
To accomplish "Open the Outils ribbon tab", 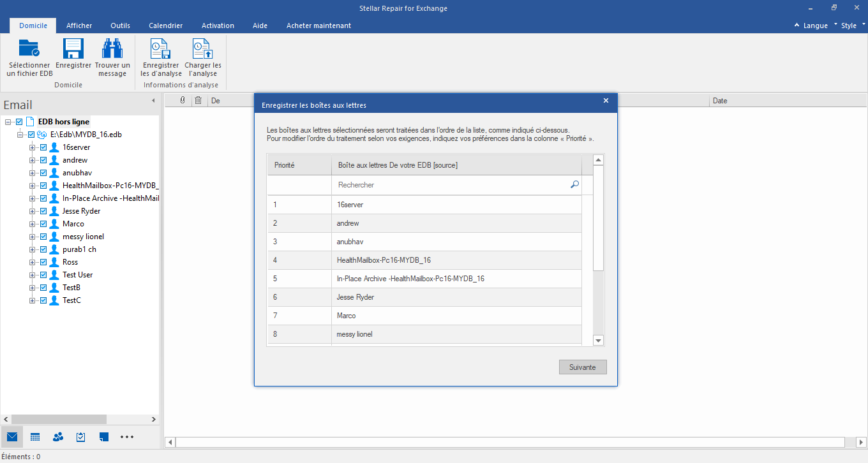I will 120,26.
